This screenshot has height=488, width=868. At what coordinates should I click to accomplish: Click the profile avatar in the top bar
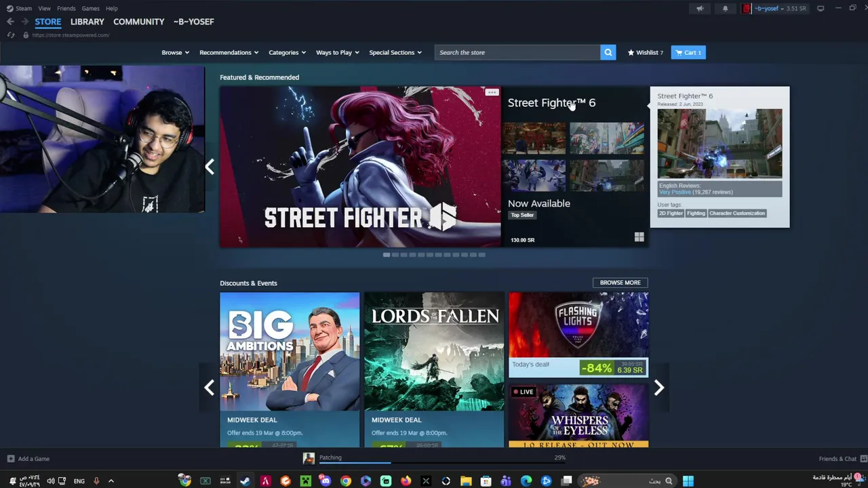coord(747,8)
